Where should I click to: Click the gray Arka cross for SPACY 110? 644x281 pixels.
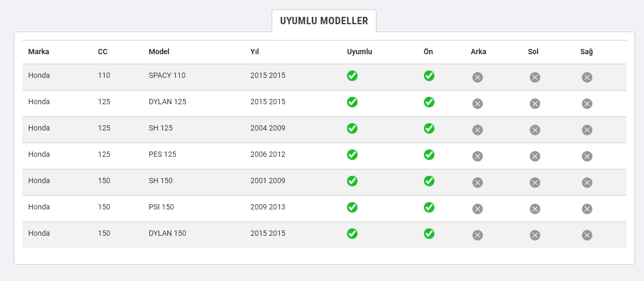(478, 77)
